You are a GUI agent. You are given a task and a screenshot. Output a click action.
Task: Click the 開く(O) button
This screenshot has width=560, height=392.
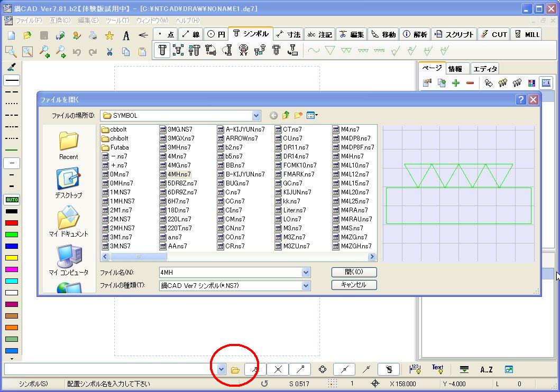pyautogui.click(x=354, y=272)
